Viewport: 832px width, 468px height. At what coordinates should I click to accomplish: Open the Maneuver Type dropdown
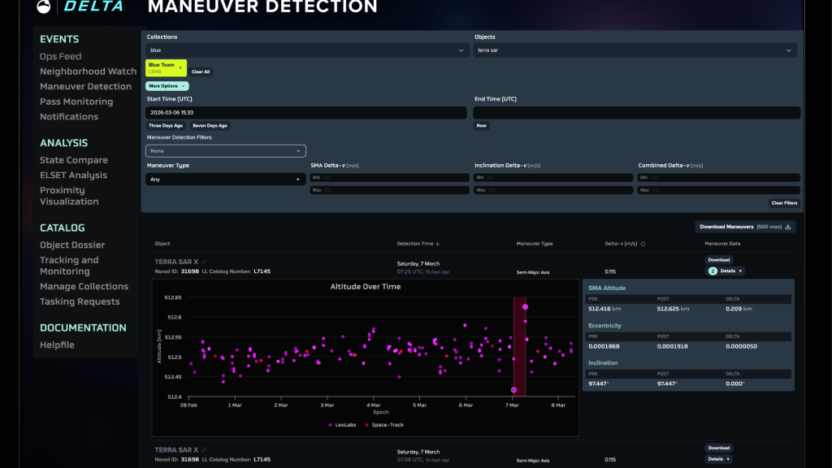tap(226, 180)
